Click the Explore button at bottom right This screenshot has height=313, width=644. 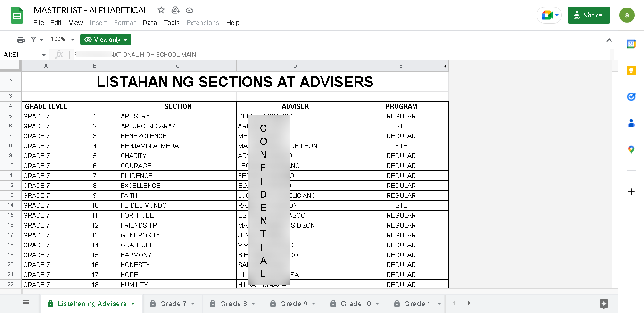604,304
